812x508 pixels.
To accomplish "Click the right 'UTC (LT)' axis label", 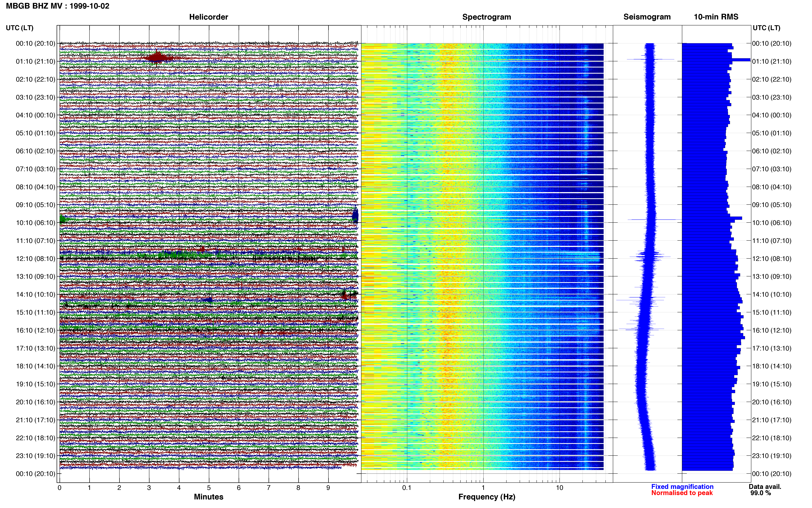I will 766,28.
